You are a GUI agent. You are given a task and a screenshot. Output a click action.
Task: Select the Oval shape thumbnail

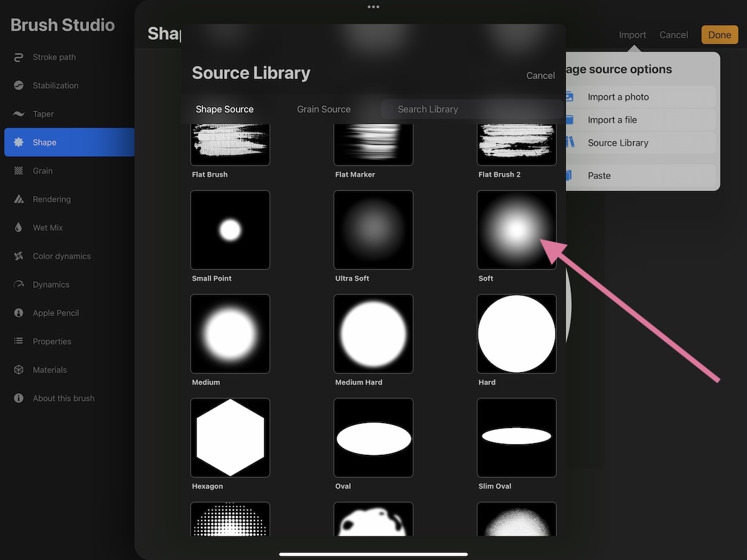point(374,437)
